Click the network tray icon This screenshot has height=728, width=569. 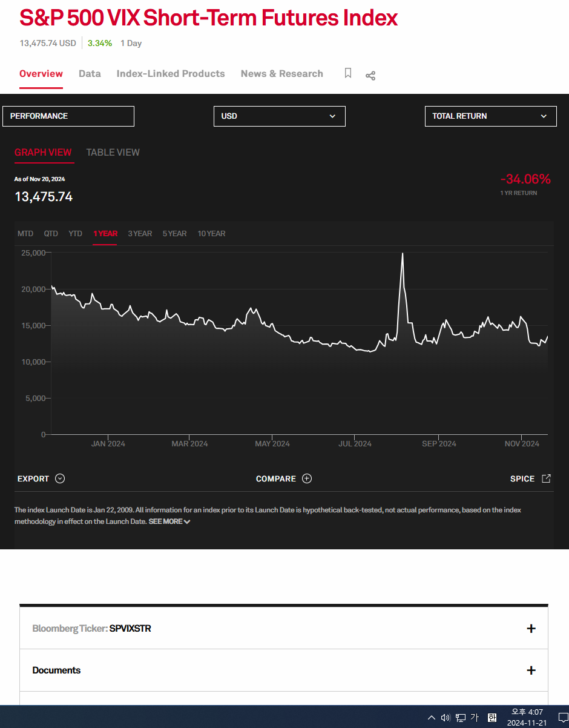461,718
